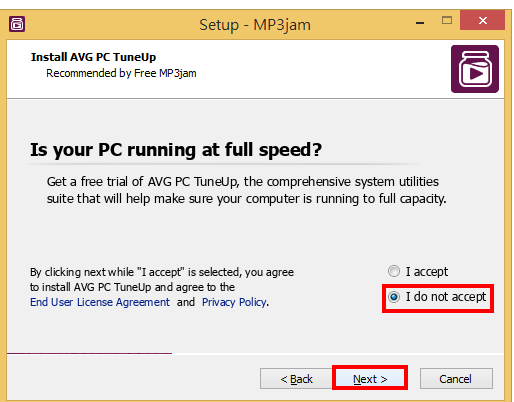The height and width of the screenshot is (402, 514).
Task: Close the Setup - MP3jam window
Action: coord(482,20)
